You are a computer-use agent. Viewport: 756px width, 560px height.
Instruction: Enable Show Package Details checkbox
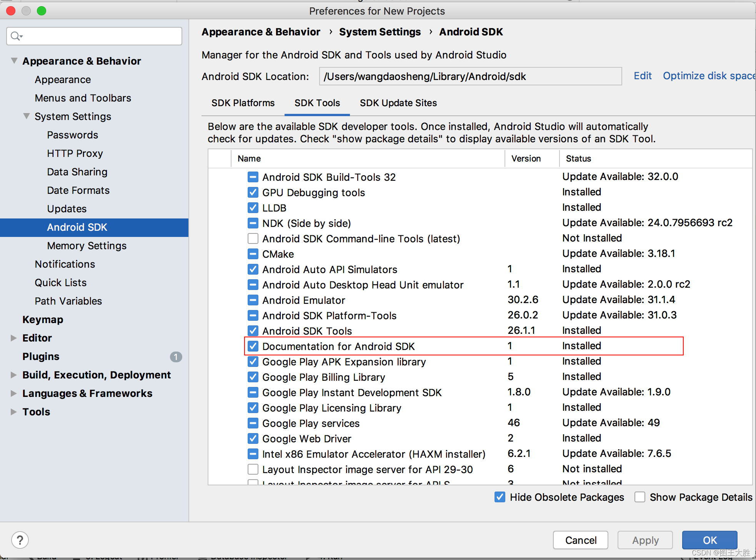coord(639,497)
